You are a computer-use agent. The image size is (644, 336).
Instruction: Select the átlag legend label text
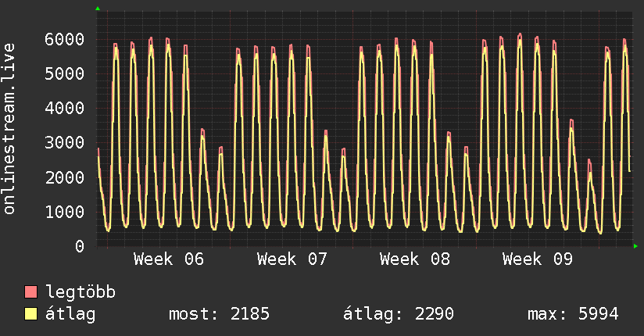tap(70, 315)
